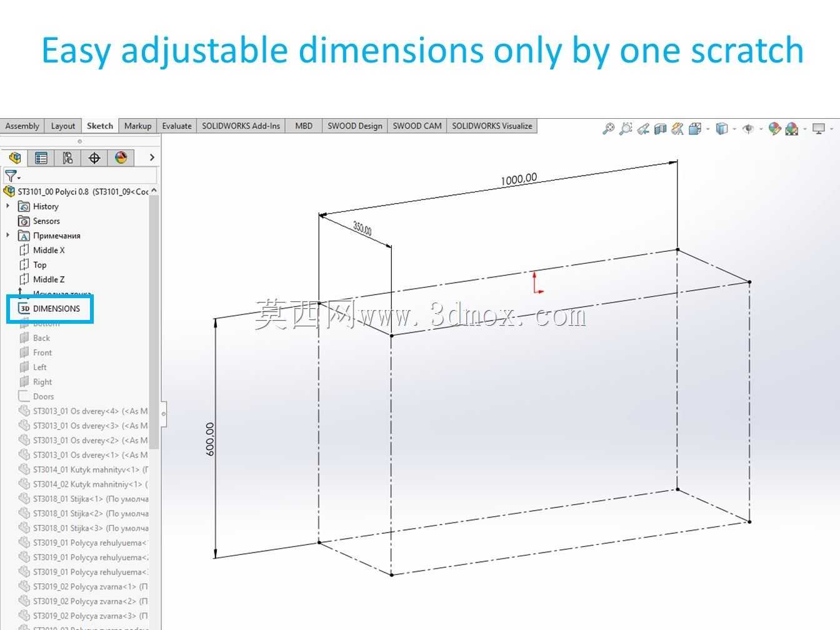Click the Display Style icon
This screenshot has height=630, width=840.
tap(722, 129)
